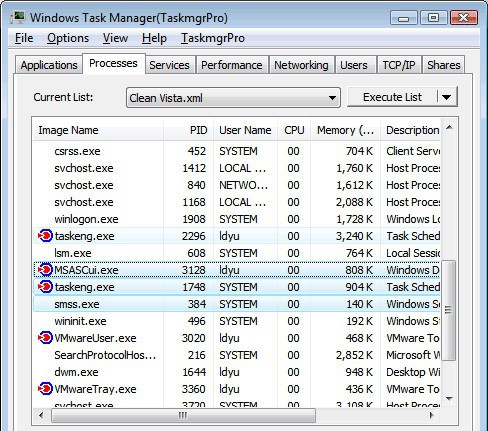The image size is (488, 431).
Task: Click the memory value 2,852 K
Action: click(354, 355)
